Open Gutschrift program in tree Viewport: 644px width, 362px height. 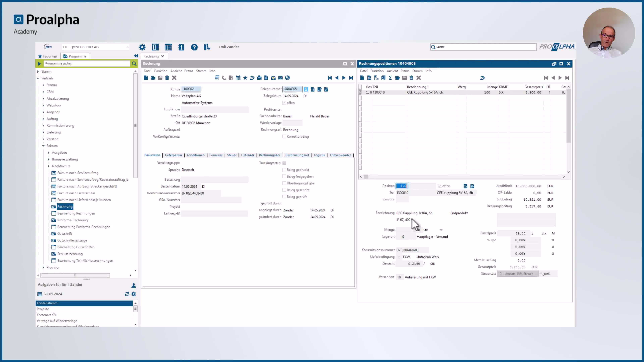click(65, 234)
